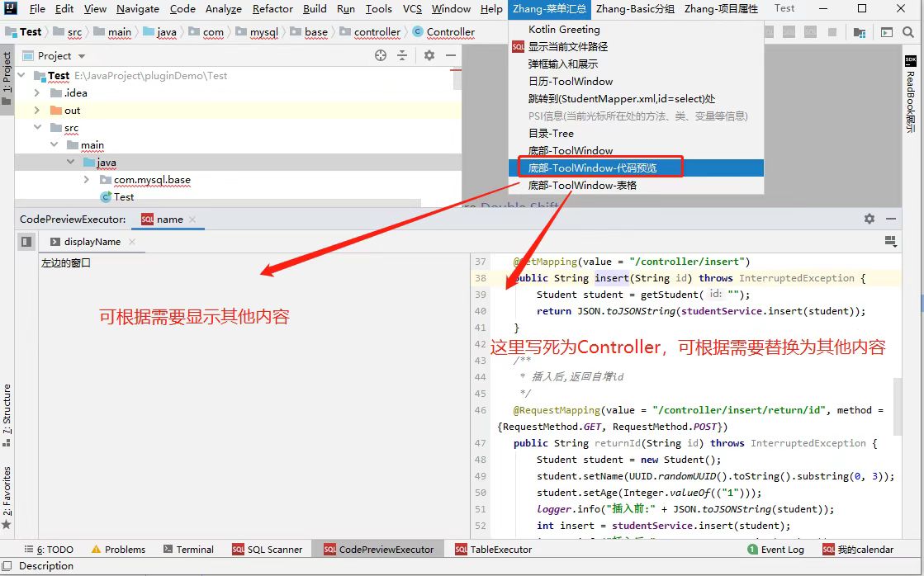The width and height of the screenshot is (924, 576).
Task: Open the Terminal tool window
Action: point(188,550)
